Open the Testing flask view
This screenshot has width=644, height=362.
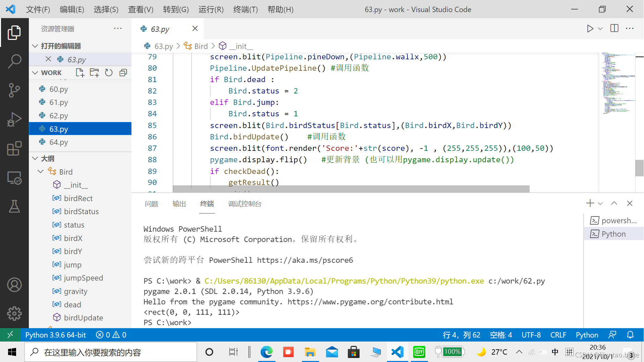coord(14,206)
